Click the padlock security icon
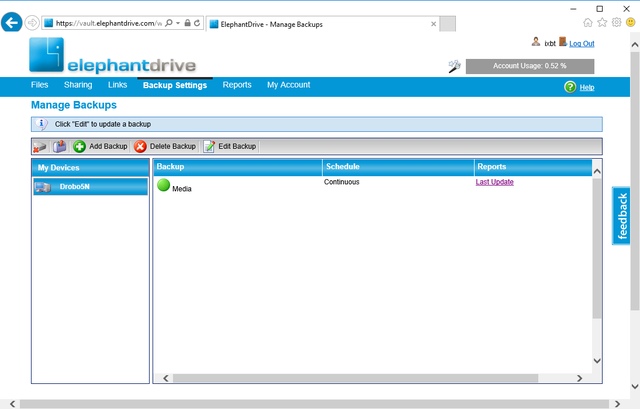Screen dimensions: 640x409 tap(187, 23)
